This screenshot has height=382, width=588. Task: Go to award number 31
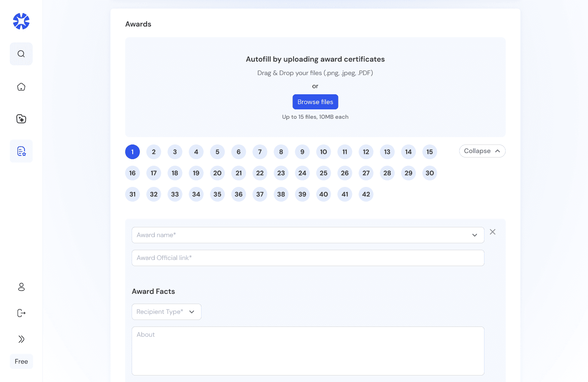click(132, 194)
